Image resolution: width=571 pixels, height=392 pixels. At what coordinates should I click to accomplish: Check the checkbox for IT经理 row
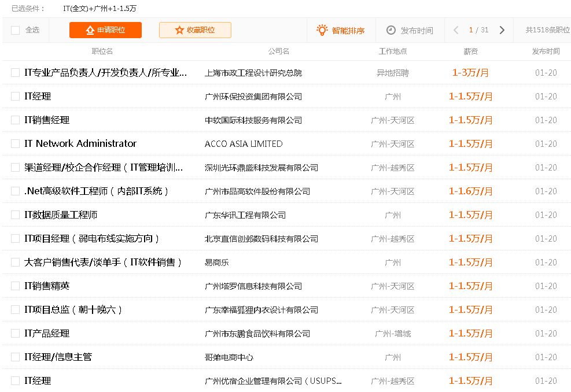[15, 96]
